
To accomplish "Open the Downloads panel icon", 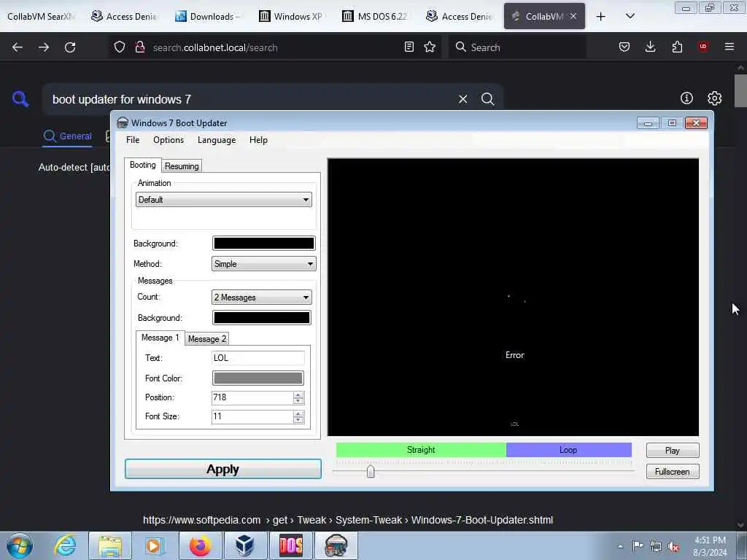I will [x=650, y=47].
